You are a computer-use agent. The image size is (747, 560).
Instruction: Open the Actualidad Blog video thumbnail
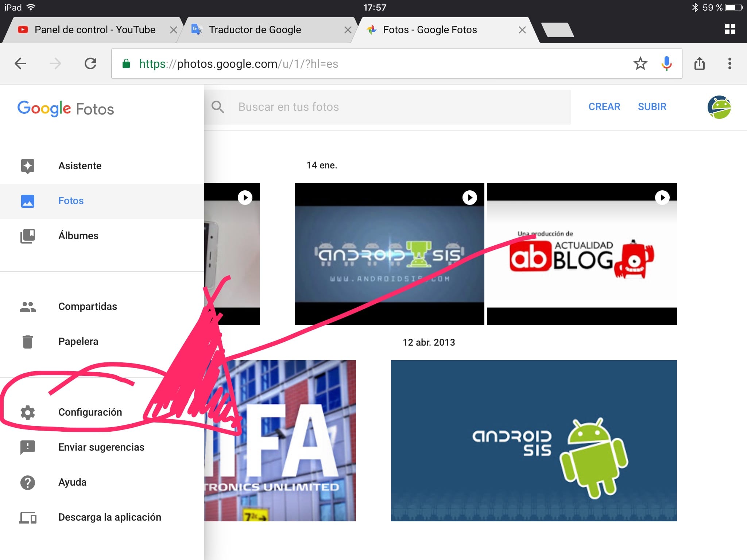coord(582,254)
